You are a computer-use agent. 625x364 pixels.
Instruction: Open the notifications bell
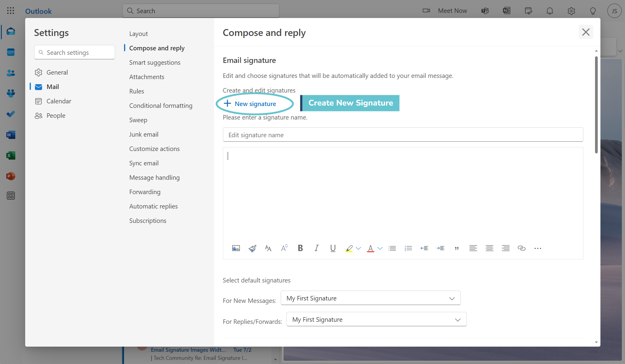point(550,11)
